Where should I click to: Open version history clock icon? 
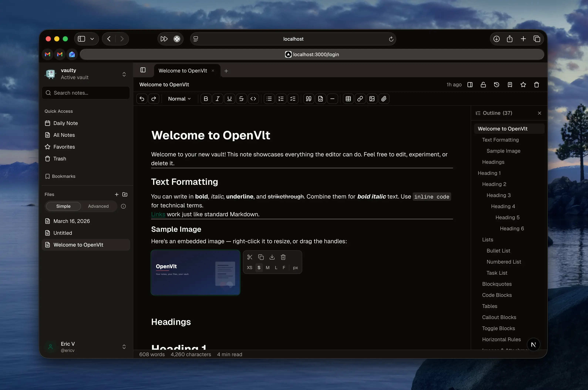[496, 85]
